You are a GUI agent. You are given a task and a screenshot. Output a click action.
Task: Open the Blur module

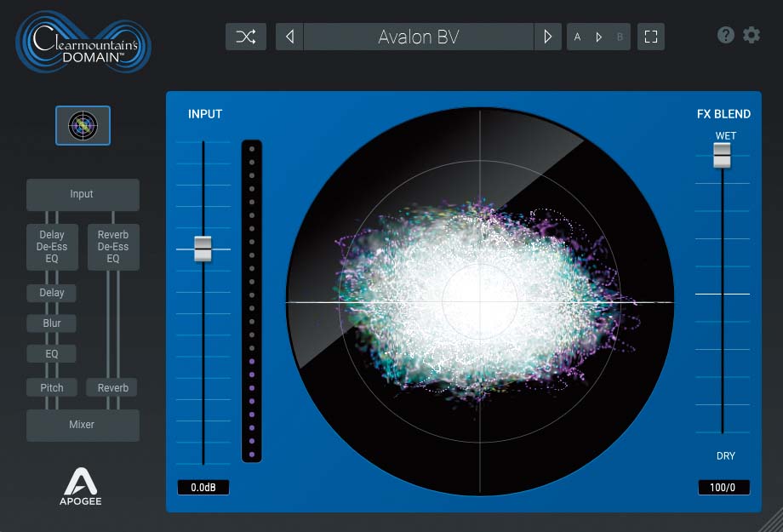51,323
